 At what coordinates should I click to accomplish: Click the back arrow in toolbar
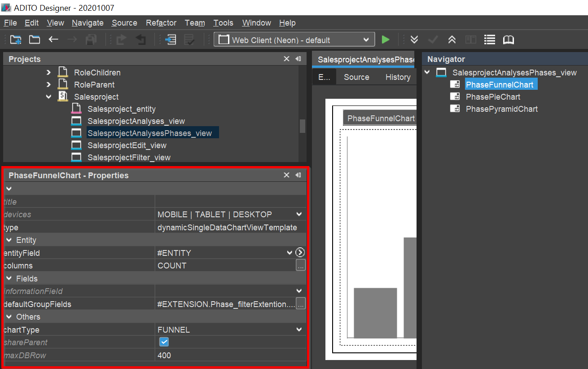pyautogui.click(x=53, y=40)
